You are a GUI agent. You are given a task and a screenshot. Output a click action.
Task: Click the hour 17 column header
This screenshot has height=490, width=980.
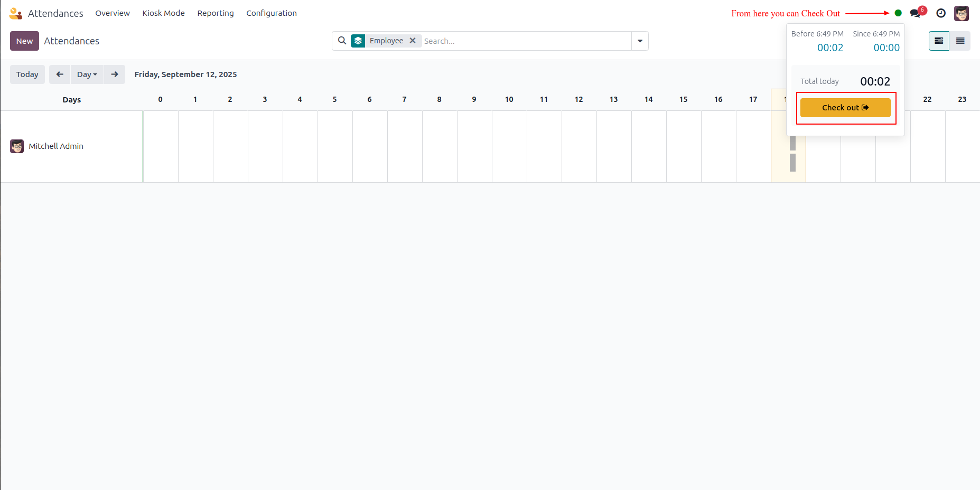753,99
